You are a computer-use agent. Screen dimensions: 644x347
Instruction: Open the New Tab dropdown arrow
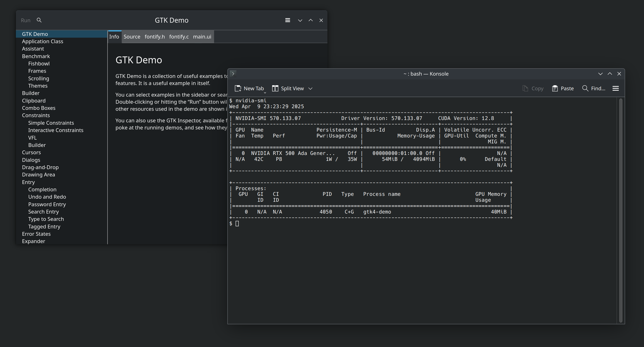(x=265, y=93)
